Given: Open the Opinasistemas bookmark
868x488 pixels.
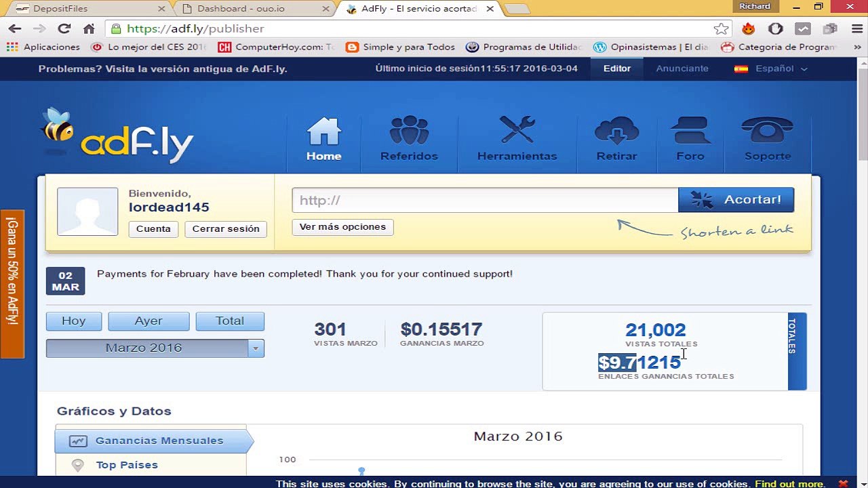Looking at the screenshot, I should (x=651, y=47).
